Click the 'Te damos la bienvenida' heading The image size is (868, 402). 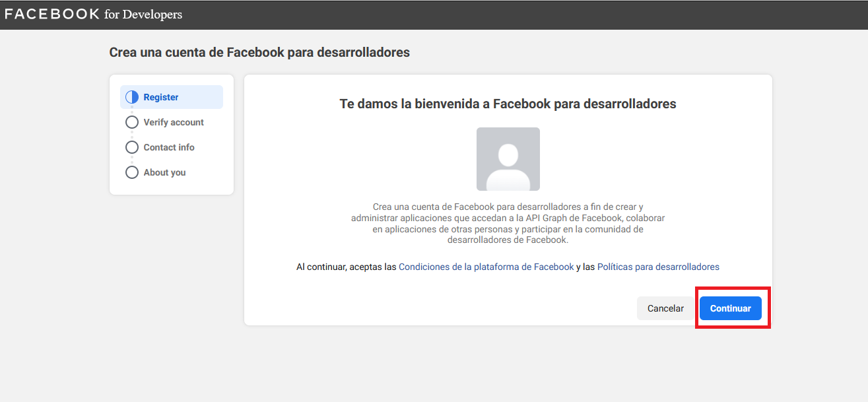(508, 104)
